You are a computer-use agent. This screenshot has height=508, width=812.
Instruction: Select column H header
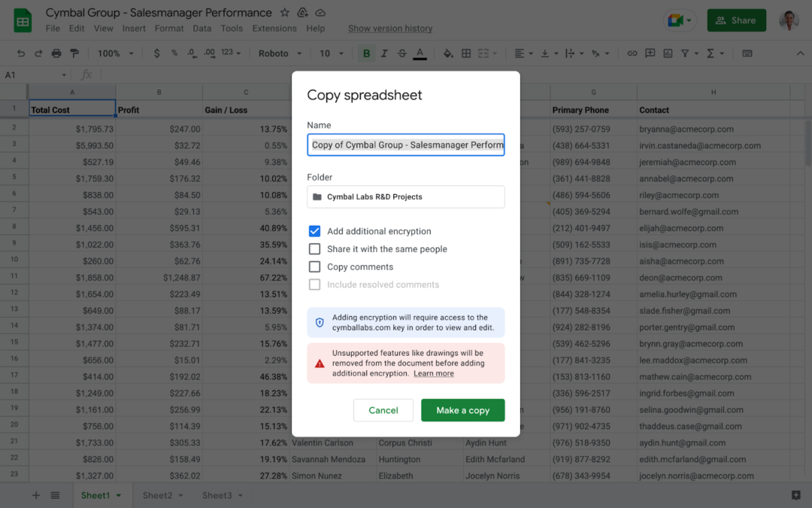[x=713, y=92]
